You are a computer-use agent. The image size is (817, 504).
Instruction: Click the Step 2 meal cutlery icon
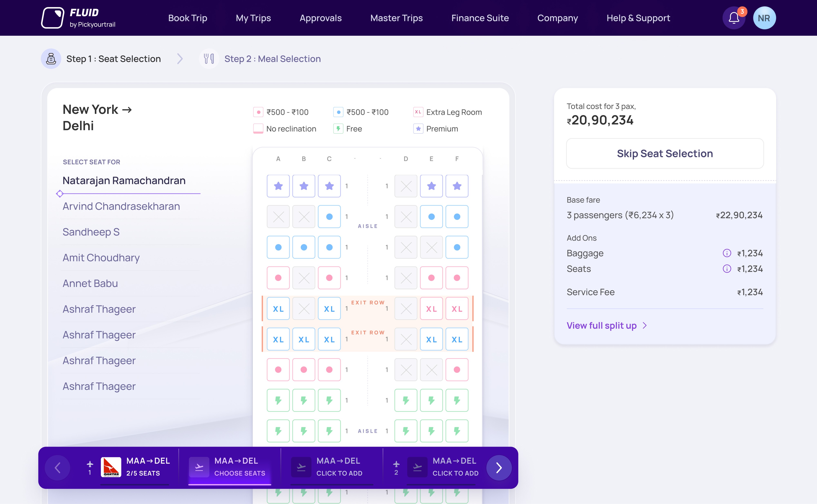point(209,59)
